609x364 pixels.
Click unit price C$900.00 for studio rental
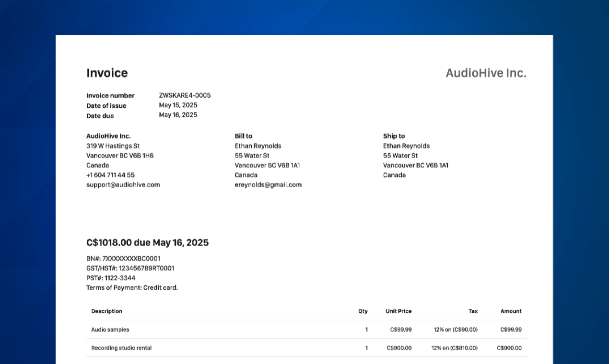[399, 348]
